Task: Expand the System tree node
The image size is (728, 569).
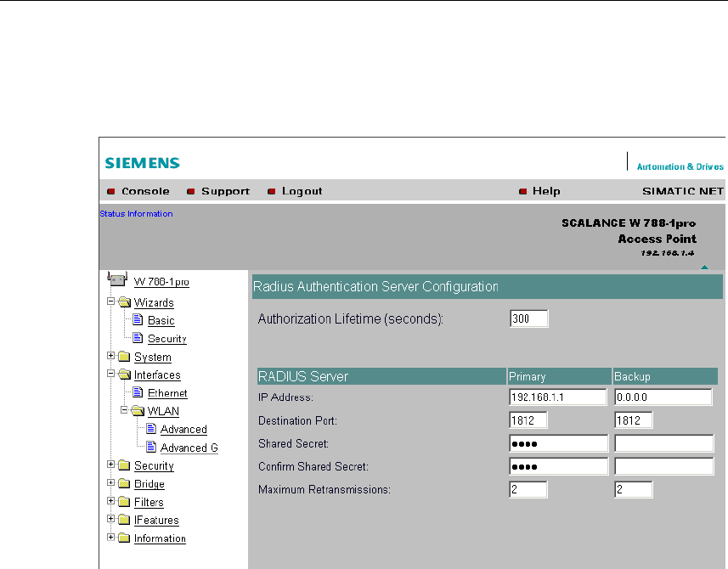Action: [110, 356]
